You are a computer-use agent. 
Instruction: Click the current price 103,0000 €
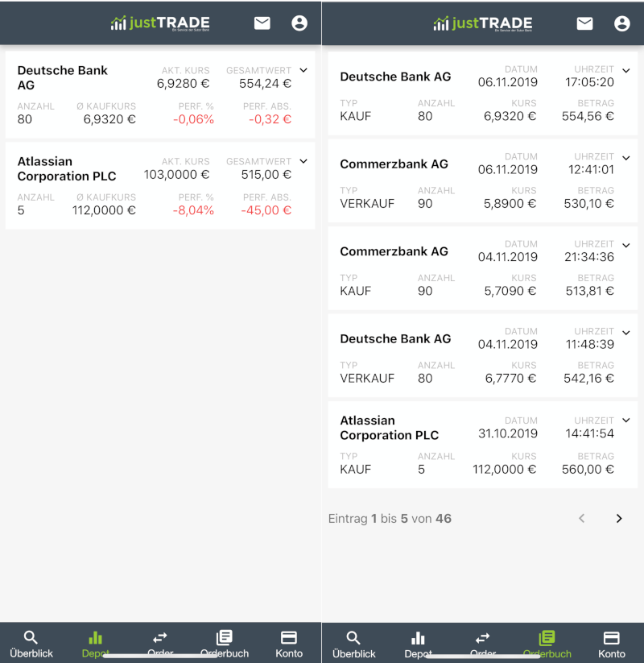[x=176, y=174]
